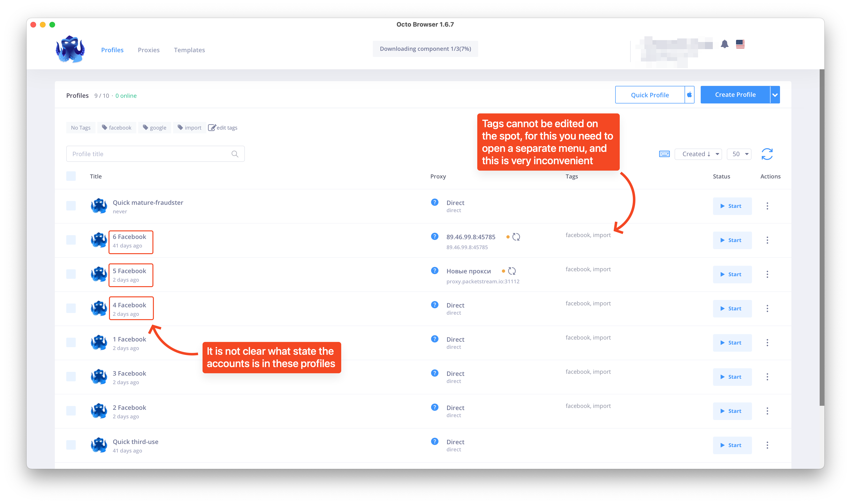Image resolution: width=851 pixels, height=504 pixels.
Task: Open actions menu for 1 Facebook
Action: tap(767, 343)
